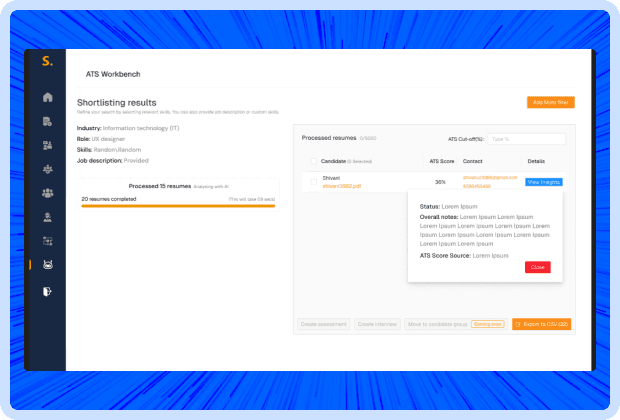
Task: Click the orange button above processed resumes
Action: point(550,102)
